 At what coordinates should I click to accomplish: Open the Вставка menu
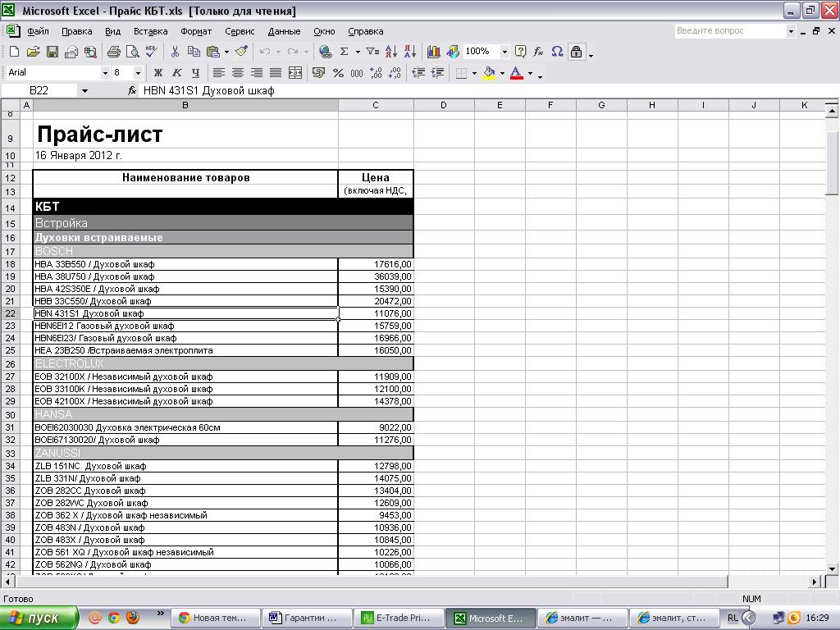click(151, 31)
